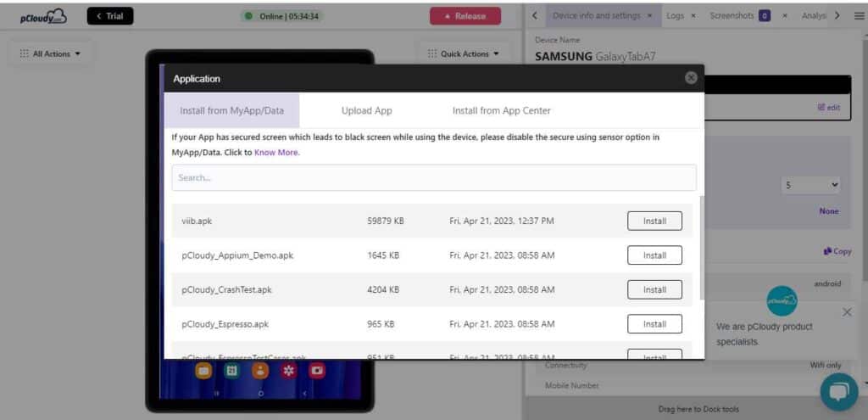The image size is (868, 420).
Task: Click Drag here to Dock tools bar
Action: [698, 410]
